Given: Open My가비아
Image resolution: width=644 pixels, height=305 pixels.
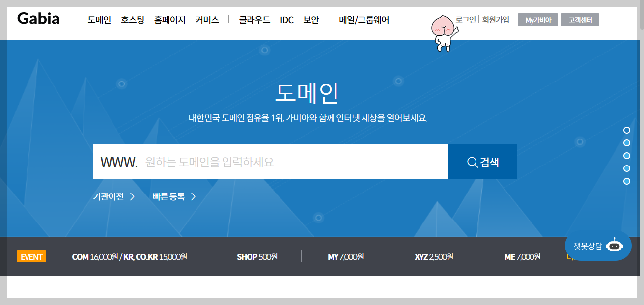Looking at the screenshot, I should pos(537,20).
